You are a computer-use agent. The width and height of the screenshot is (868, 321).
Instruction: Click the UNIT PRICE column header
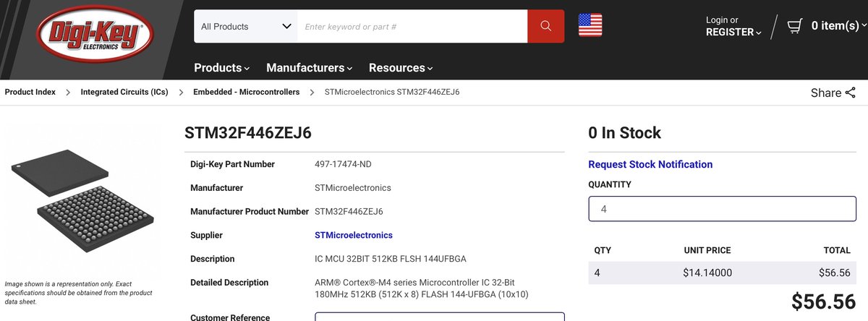click(707, 250)
